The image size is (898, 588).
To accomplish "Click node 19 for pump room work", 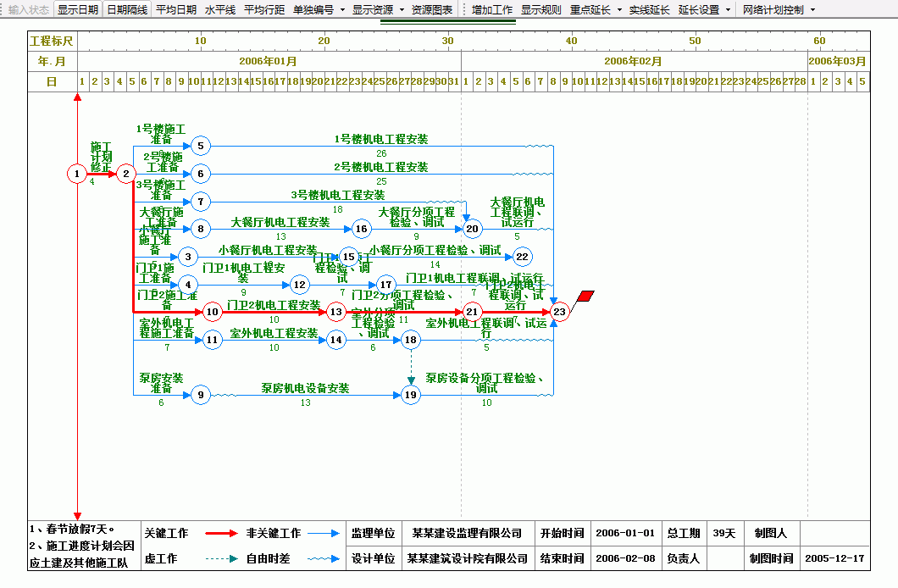I will tap(411, 394).
